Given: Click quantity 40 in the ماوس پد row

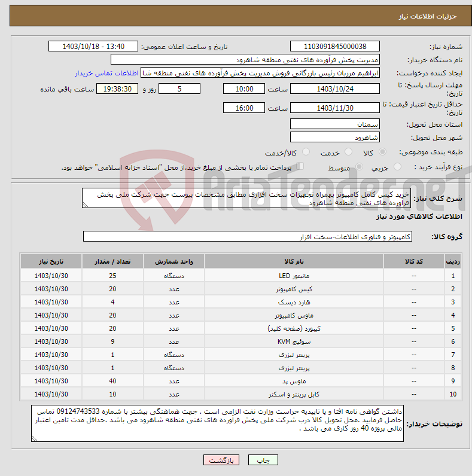Looking at the screenshot, I should click(112, 381).
